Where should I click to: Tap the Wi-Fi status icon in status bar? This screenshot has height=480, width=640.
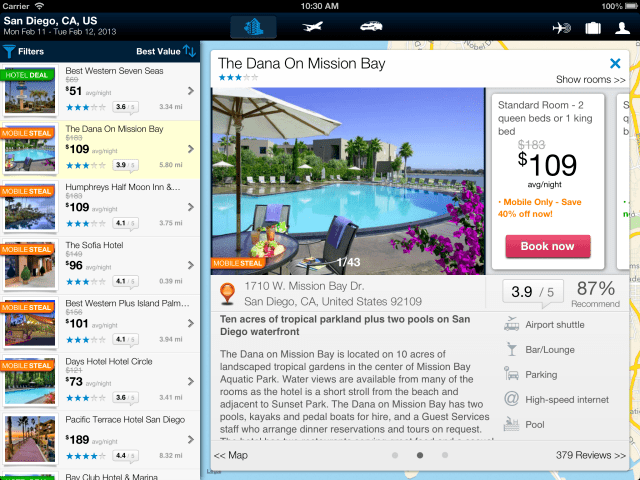coord(39,6)
